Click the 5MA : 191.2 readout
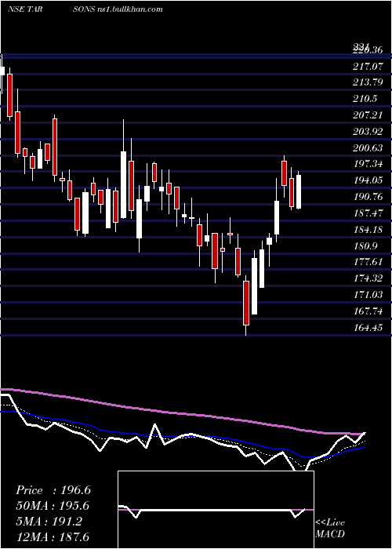This screenshot has width=392, height=549. point(49,522)
